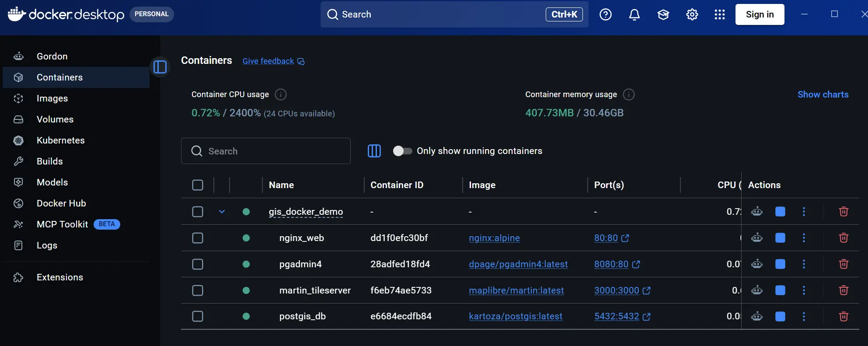Open the notifications bell
The width and height of the screenshot is (868, 346).
click(x=634, y=14)
